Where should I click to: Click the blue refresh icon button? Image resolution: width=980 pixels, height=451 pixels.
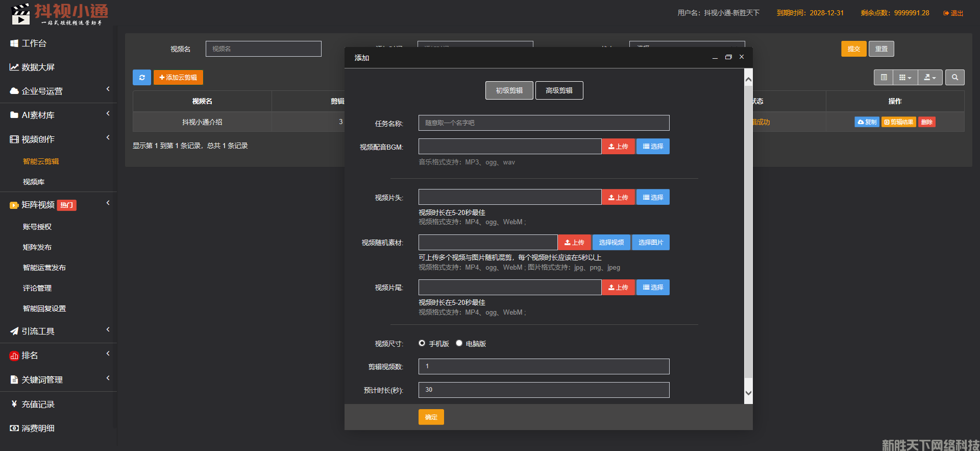coord(141,78)
